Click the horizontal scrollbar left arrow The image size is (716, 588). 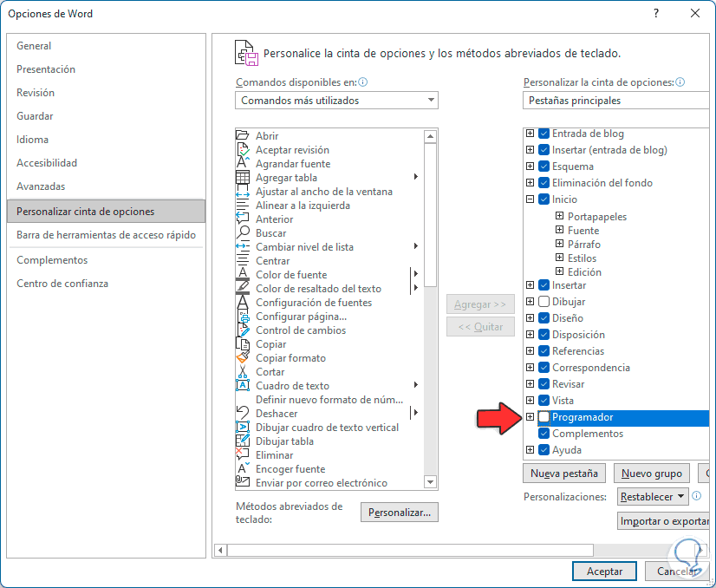[220, 550]
